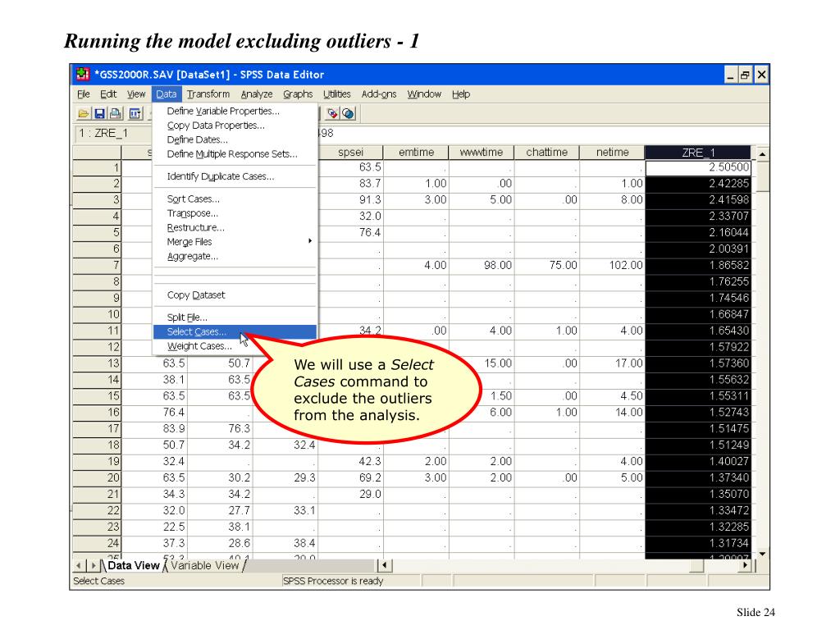Click the vertical scrollbar up arrow
Viewport: 840px width, 630px height.
(x=762, y=153)
